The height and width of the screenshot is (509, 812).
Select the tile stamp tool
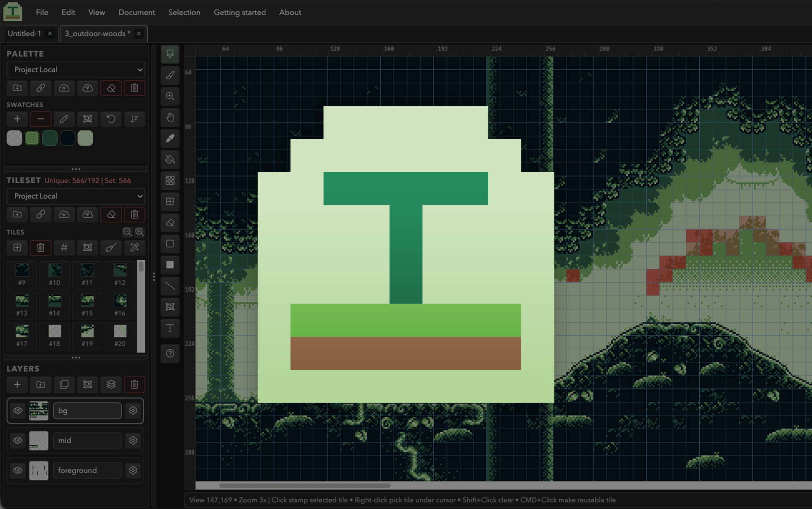[x=170, y=54]
